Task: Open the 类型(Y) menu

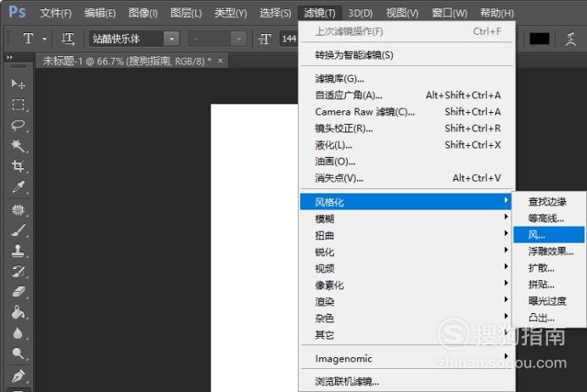Action: coord(231,13)
